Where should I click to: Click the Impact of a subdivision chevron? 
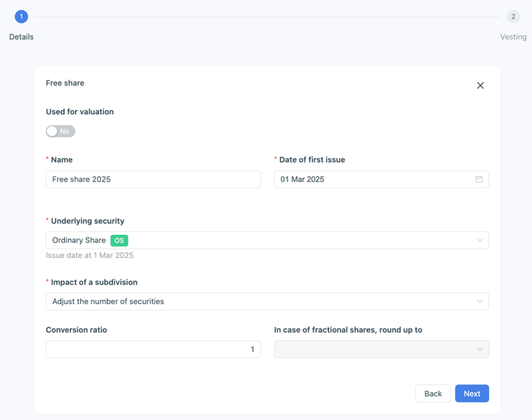480,302
